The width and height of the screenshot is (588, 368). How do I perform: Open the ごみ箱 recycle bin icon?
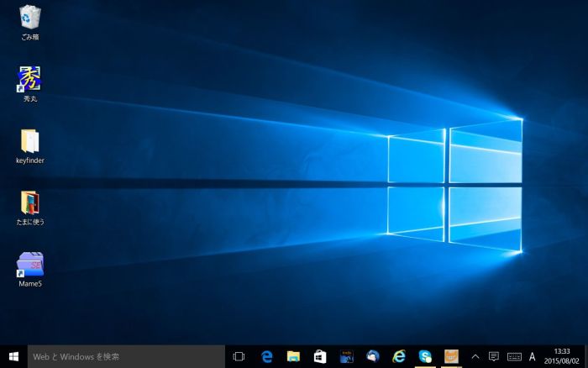29,18
